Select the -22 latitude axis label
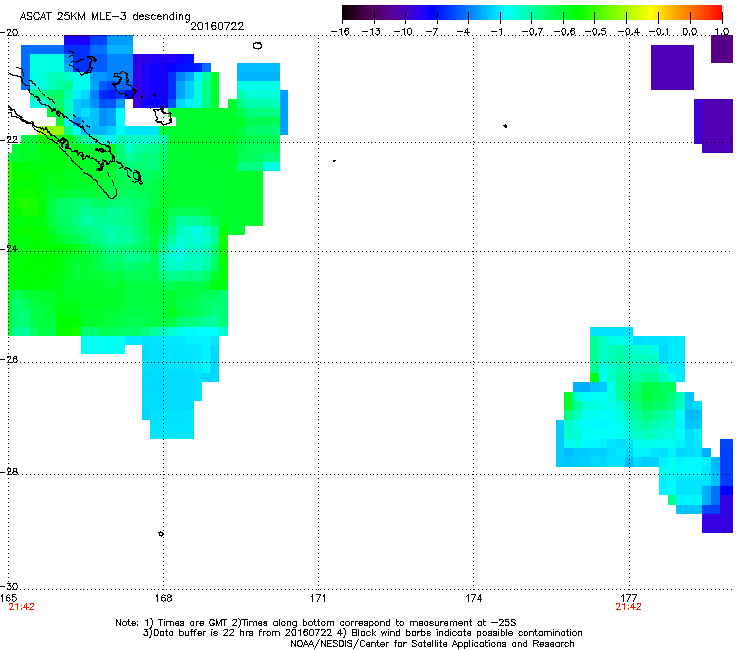This screenshot has width=740, height=650. coord(9,140)
